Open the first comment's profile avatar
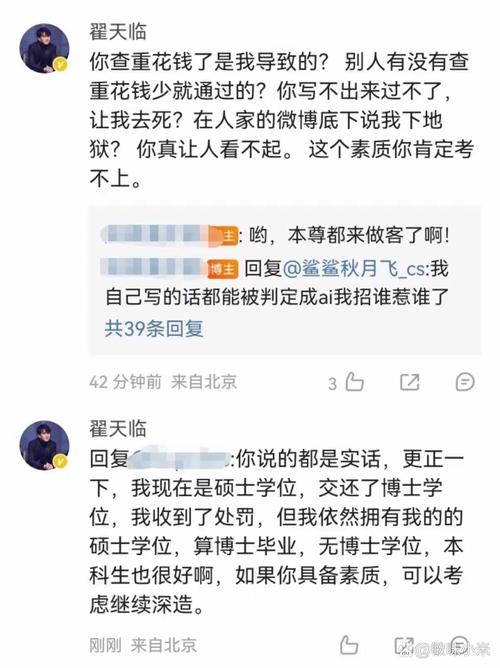The height and width of the screenshot is (668, 500). [x=44, y=48]
